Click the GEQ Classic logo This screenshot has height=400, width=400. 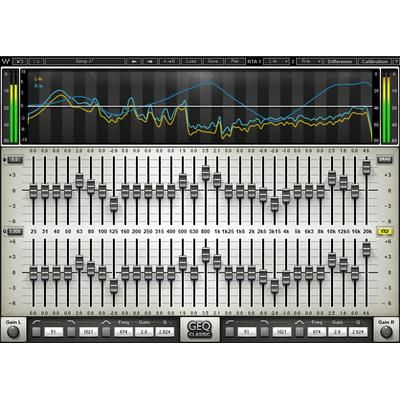coord(200,329)
